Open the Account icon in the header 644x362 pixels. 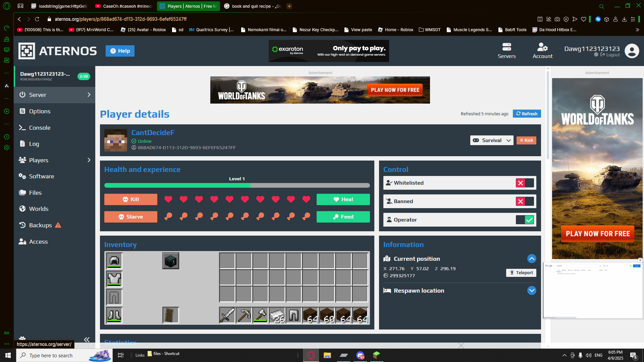(542, 51)
